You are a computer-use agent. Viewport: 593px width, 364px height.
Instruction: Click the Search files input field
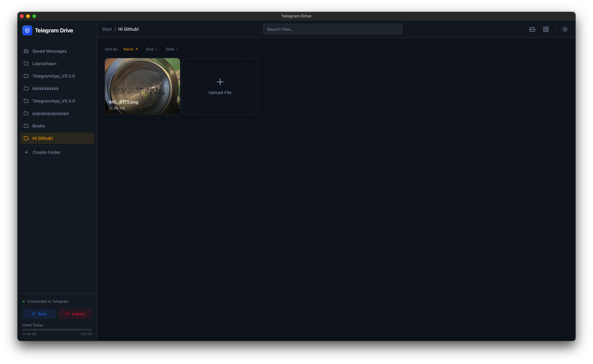[x=332, y=29]
